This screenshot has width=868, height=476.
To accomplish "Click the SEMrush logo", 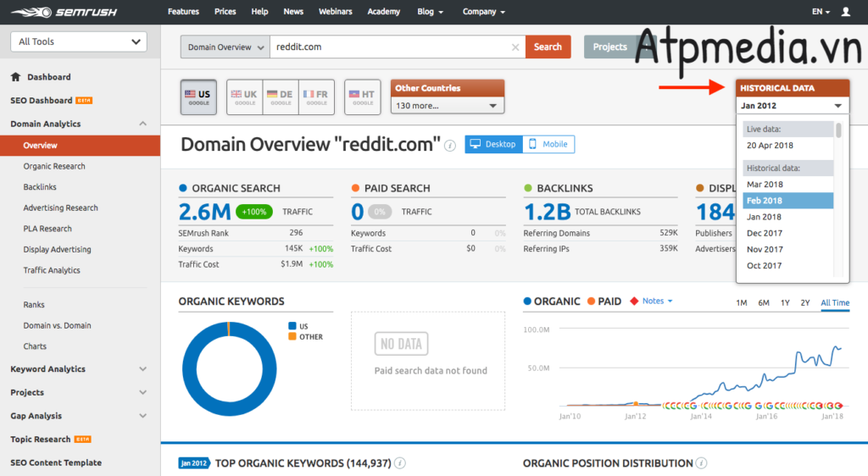I will coord(64,12).
